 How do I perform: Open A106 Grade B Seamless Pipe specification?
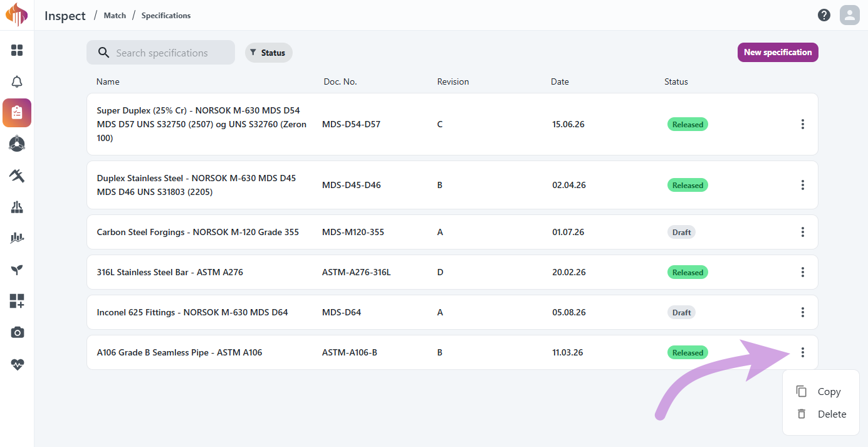452,352
